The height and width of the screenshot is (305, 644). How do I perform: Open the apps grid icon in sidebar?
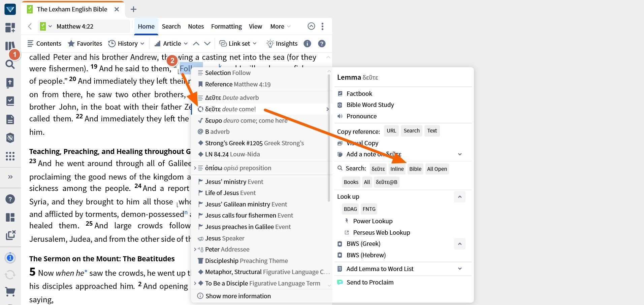coord(10,156)
